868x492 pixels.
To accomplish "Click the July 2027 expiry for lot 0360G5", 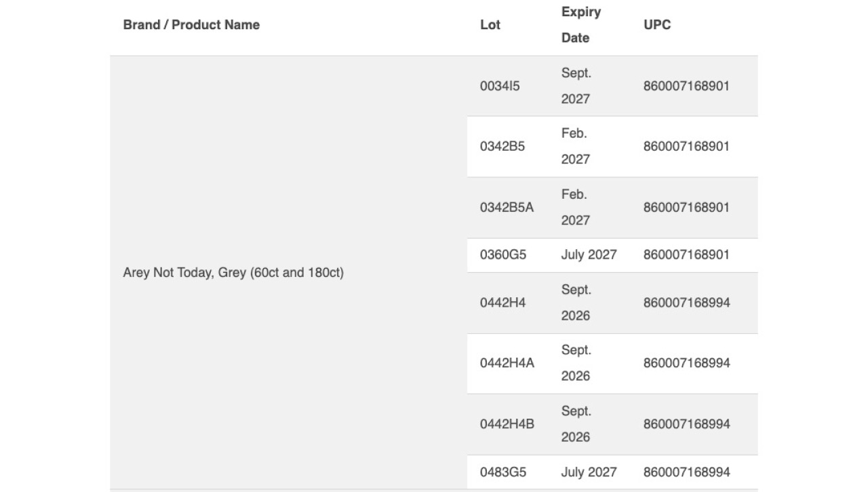I will pyautogui.click(x=589, y=255).
